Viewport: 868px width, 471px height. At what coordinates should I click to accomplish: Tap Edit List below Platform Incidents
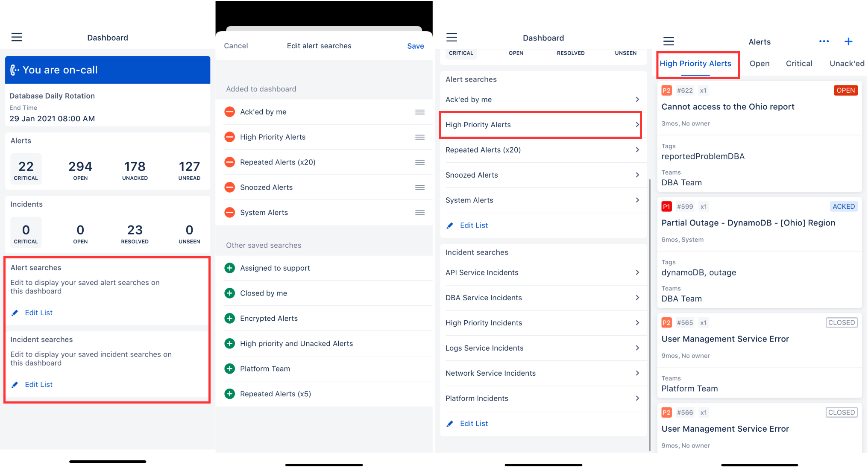(474, 424)
